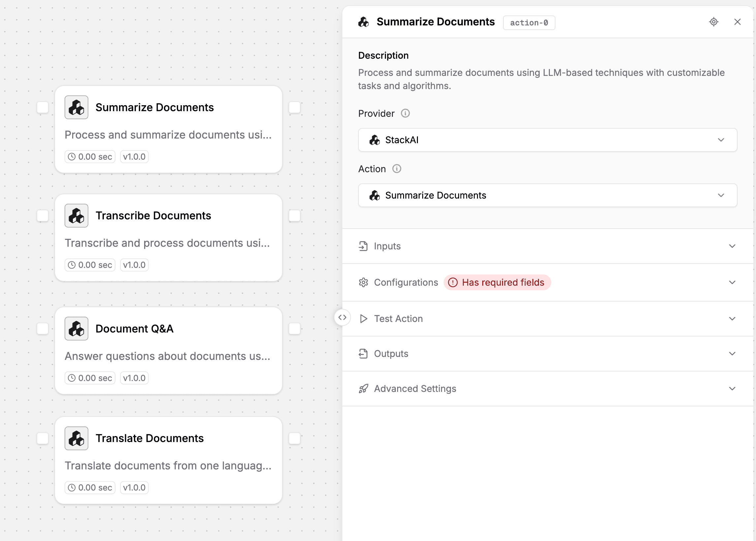
Task: Open the Action Summarize Documents dropdown
Action: (x=547, y=196)
